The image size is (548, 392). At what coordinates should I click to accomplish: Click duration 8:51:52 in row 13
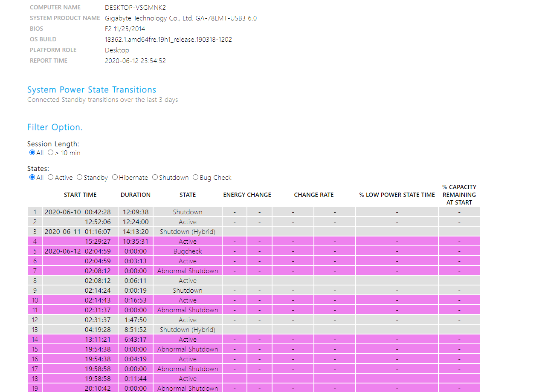point(136,330)
